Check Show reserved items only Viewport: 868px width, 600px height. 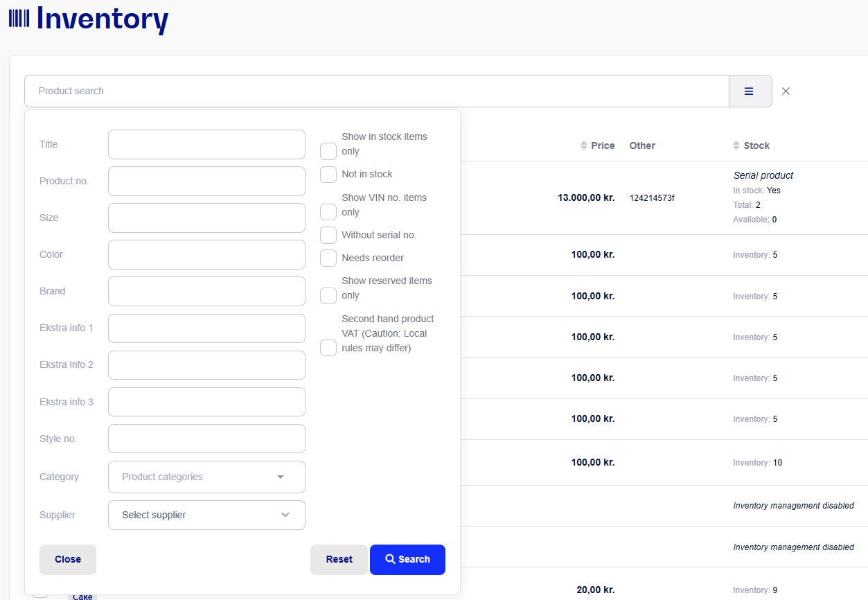coord(328,295)
